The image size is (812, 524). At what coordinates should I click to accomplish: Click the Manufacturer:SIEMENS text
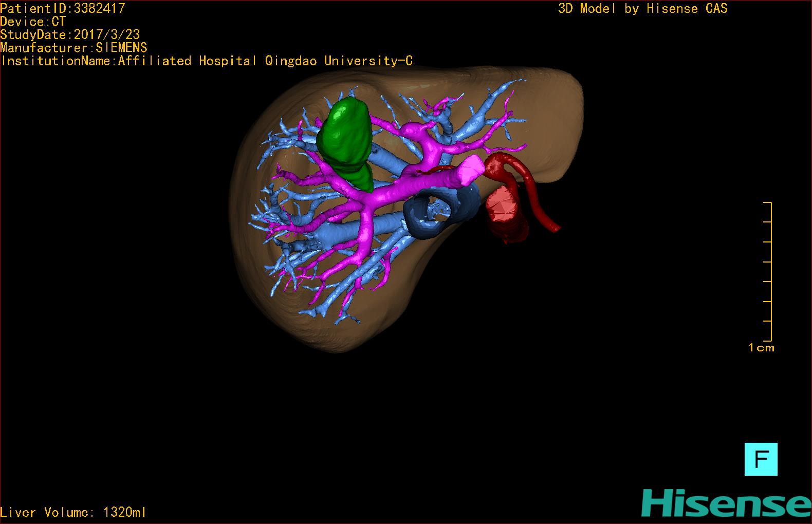[x=73, y=48]
